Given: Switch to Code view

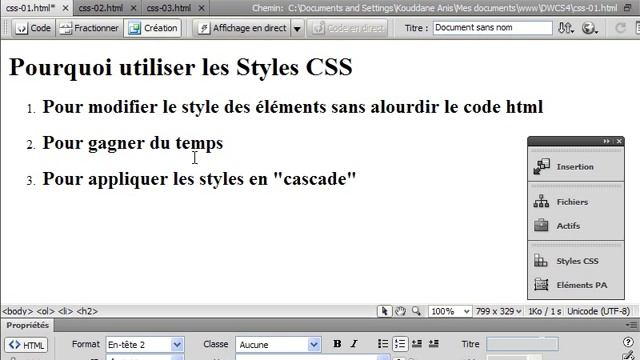Looking at the screenshot, I should click(x=33, y=28).
